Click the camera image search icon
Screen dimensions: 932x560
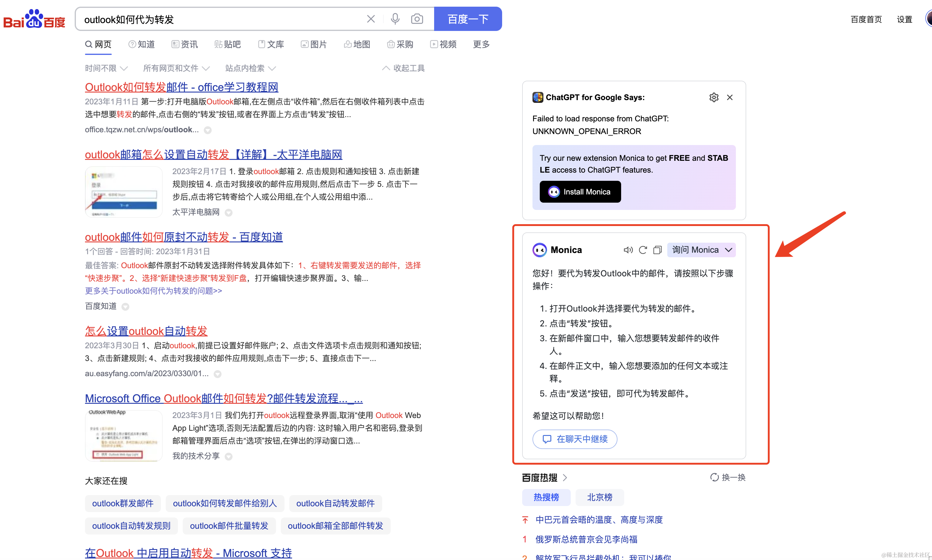click(x=417, y=19)
